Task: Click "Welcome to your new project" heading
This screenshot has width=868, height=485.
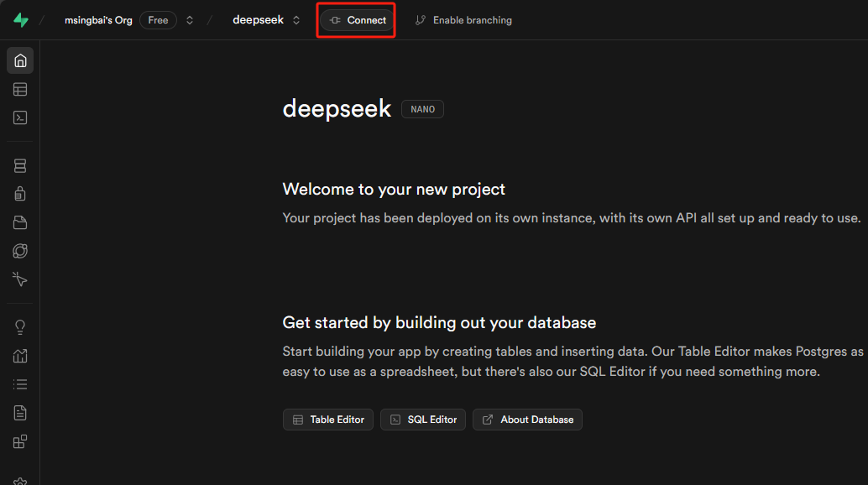Action: 394,189
